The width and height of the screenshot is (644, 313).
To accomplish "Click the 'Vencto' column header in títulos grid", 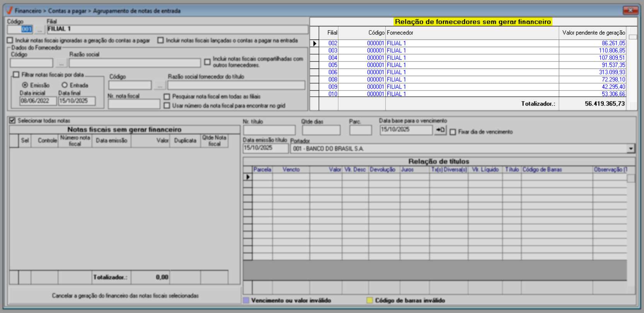I will point(291,169).
